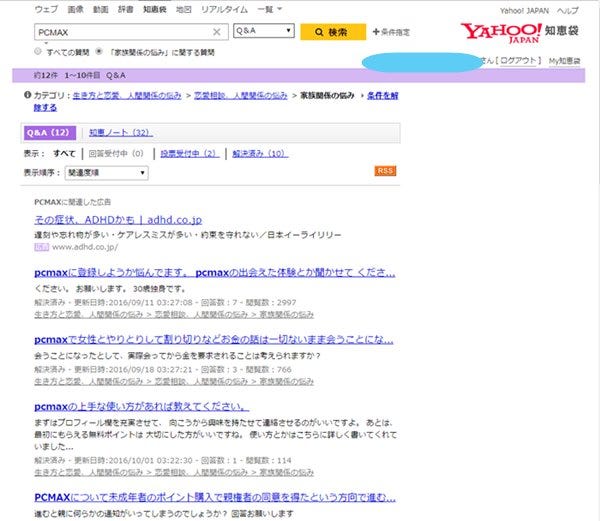Click the category info icon beside カテゴリ
Screen dimensions: 600x521
(27, 95)
